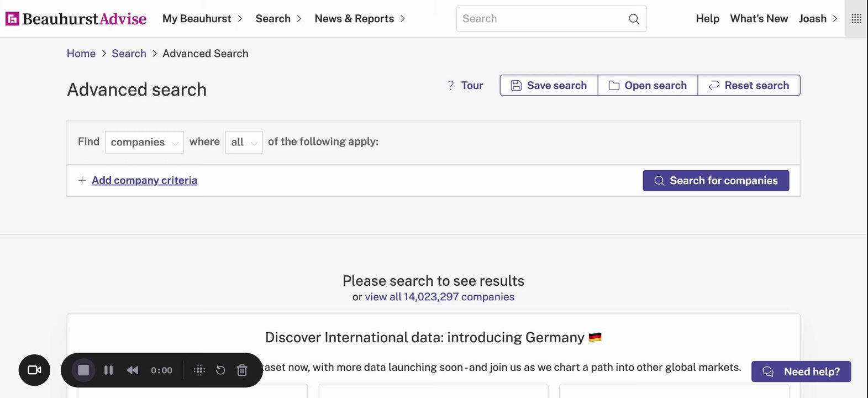The height and width of the screenshot is (398, 868).
Task: Expand the companies dropdown
Action: 144,142
